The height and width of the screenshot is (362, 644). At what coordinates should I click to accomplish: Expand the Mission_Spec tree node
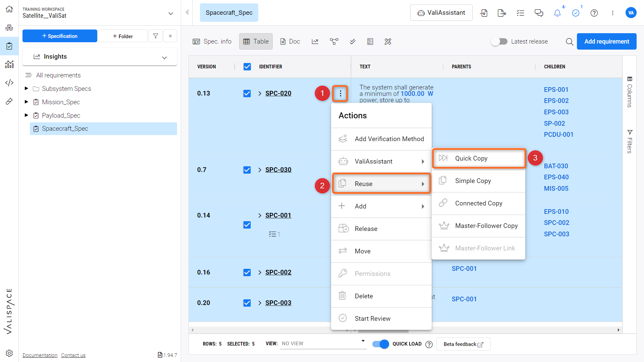tap(26, 102)
